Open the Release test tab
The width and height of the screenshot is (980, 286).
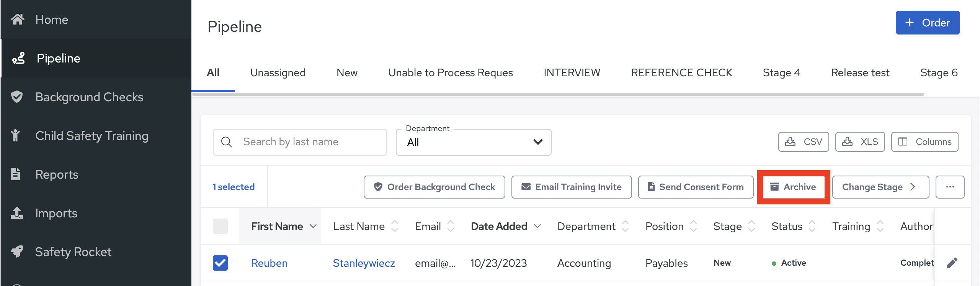pos(860,72)
